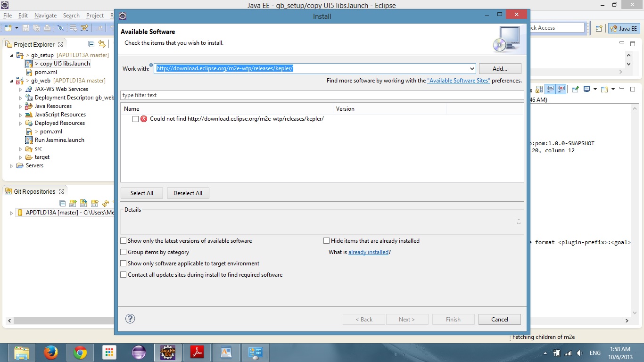Open Google Chrome from the taskbar
Image resolution: width=644 pixels, height=362 pixels.
click(80, 353)
